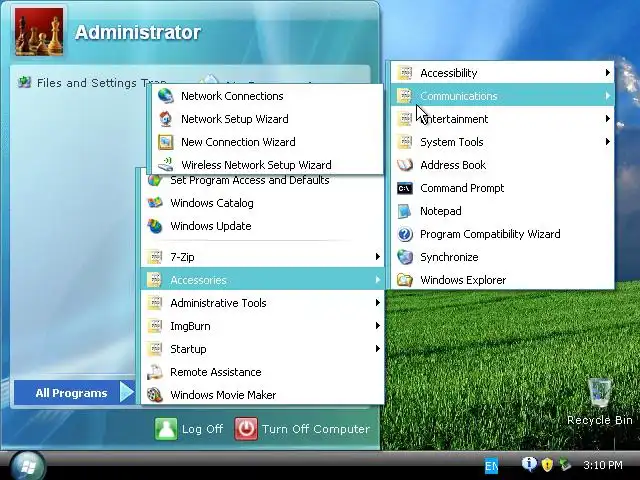Viewport: 640px width, 480px height.
Task: Click the Administrator user name
Action: [138, 33]
